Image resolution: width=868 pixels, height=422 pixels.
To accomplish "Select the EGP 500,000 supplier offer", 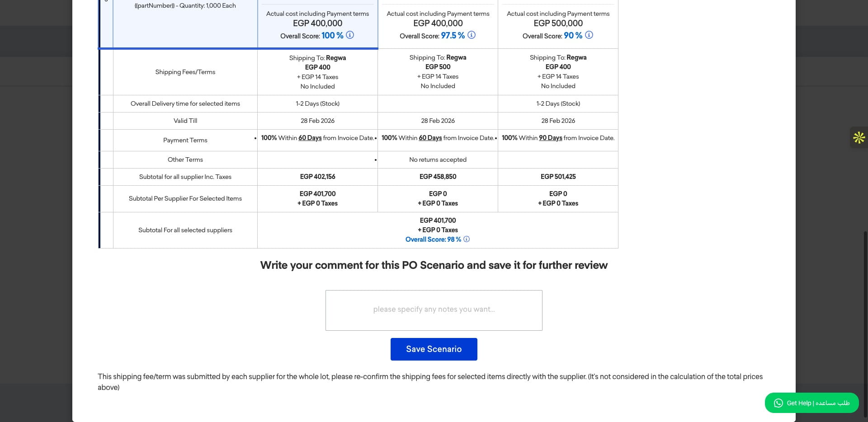I will [558, 24].
